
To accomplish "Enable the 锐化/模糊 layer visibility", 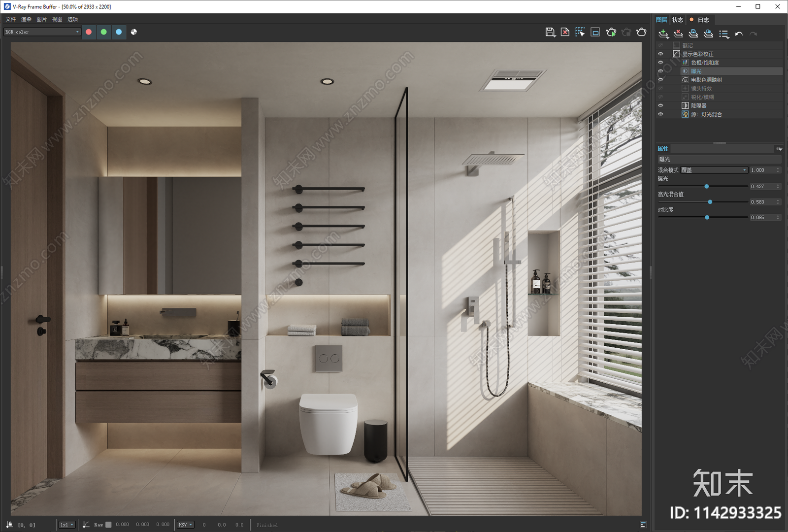I will pyautogui.click(x=660, y=97).
